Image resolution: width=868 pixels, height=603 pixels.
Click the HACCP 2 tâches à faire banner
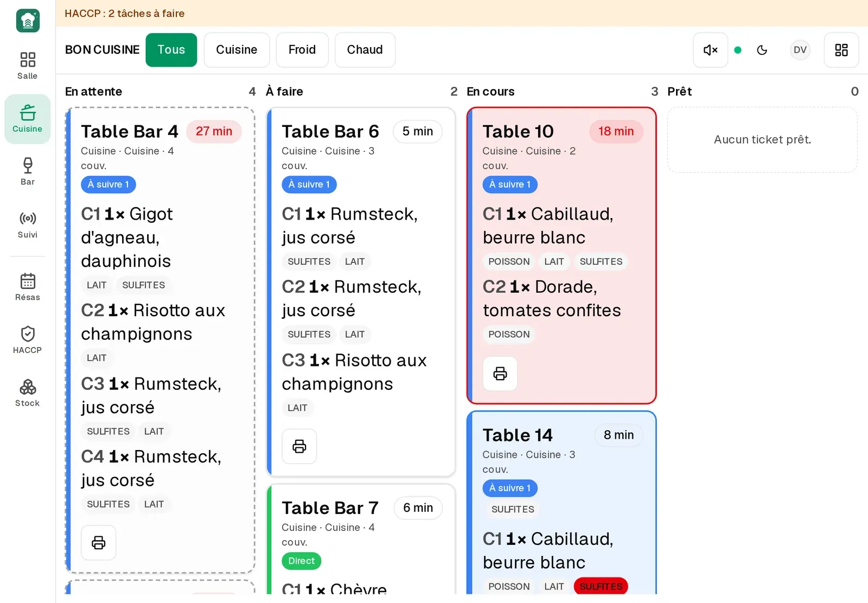(x=462, y=13)
